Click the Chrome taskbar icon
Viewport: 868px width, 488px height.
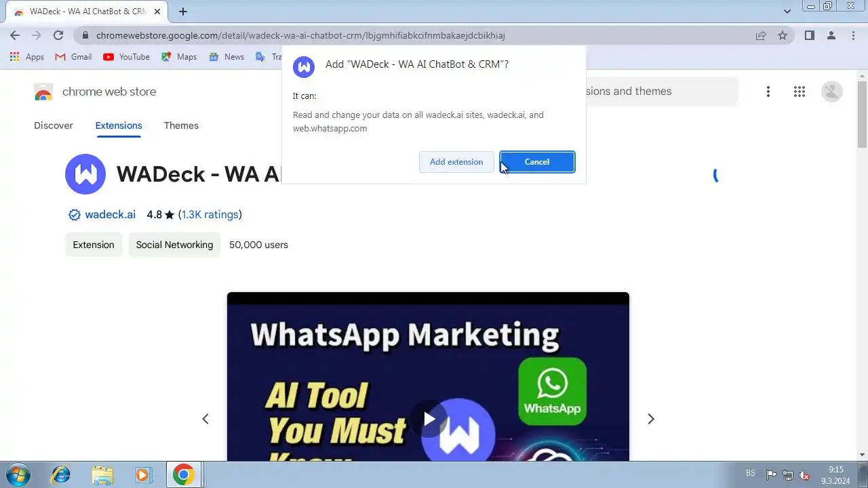click(183, 474)
